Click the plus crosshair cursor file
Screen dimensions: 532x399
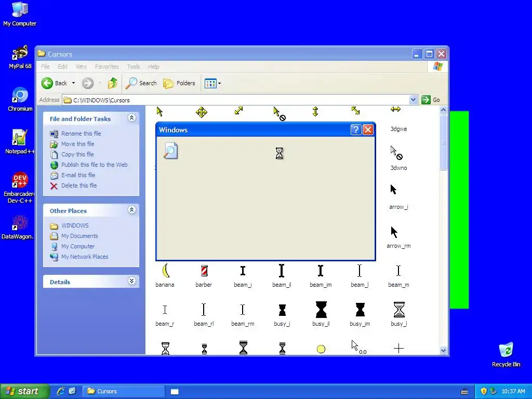pyautogui.click(x=398, y=349)
